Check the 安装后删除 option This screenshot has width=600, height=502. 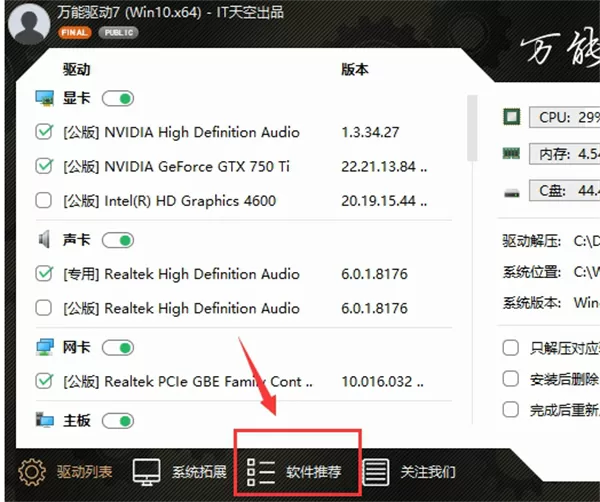511,379
